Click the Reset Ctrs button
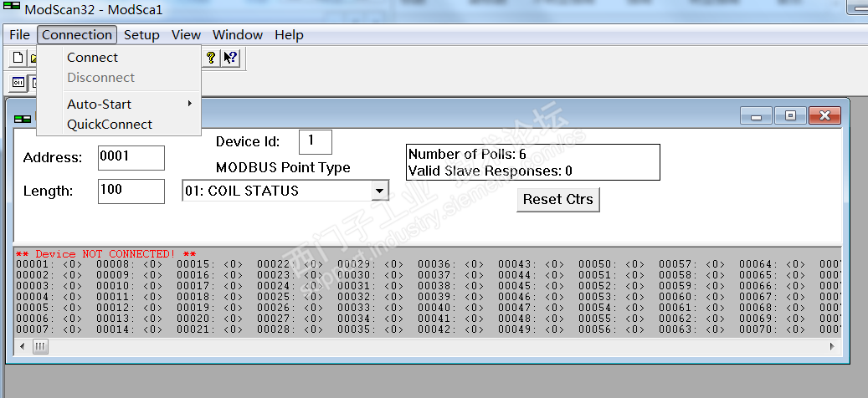868x398 pixels. [x=558, y=199]
